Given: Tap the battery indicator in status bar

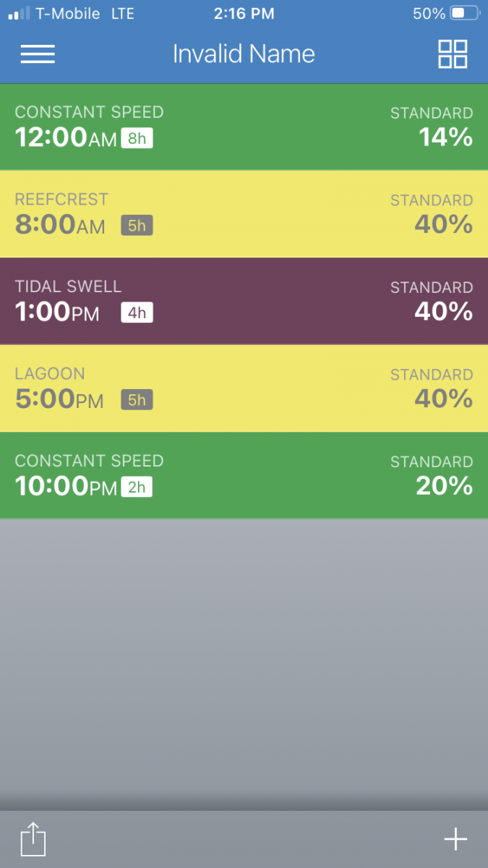Looking at the screenshot, I should (x=464, y=13).
